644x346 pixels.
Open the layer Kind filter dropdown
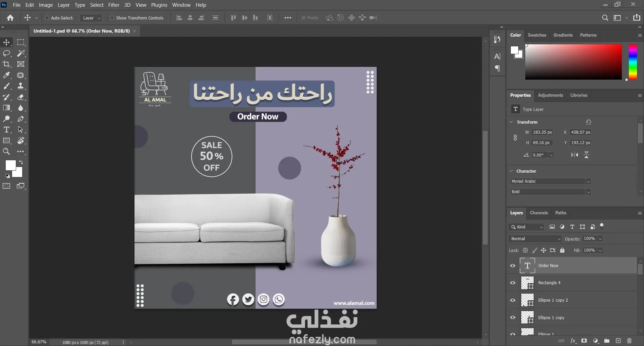tap(526, 227)
